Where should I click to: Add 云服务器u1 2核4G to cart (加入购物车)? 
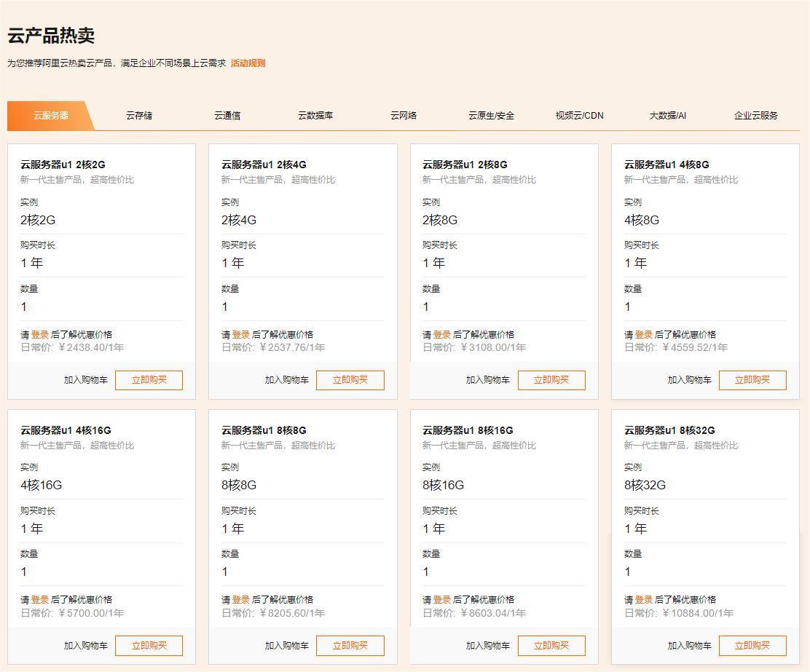287,380
